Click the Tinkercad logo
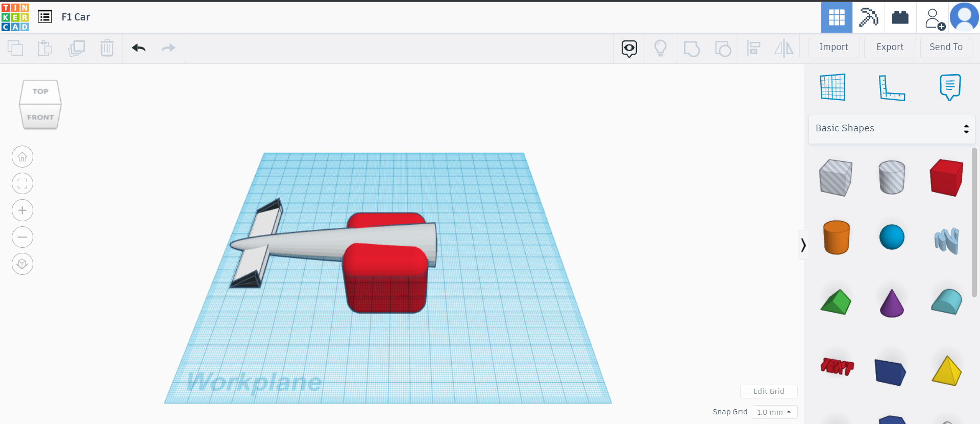Screen dimensions: 980x424 15,17
